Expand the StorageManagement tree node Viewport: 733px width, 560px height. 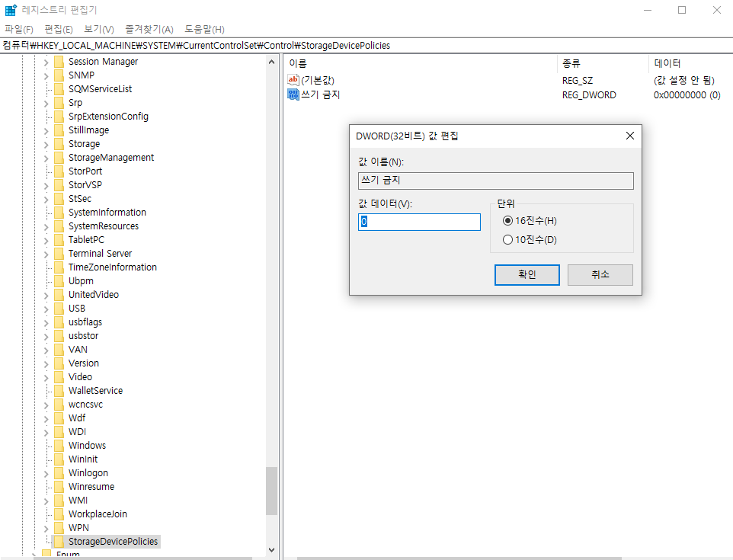click(46, 158)
